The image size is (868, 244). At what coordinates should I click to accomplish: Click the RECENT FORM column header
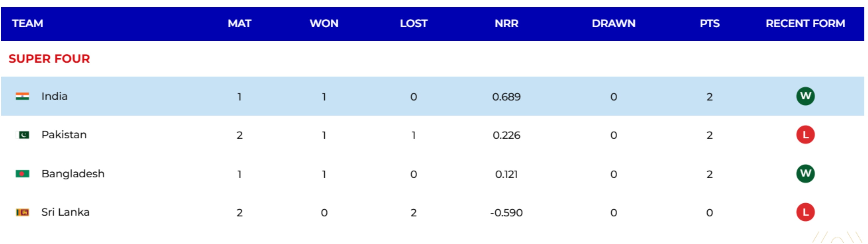pyautogui.click(x=805, y=24)
